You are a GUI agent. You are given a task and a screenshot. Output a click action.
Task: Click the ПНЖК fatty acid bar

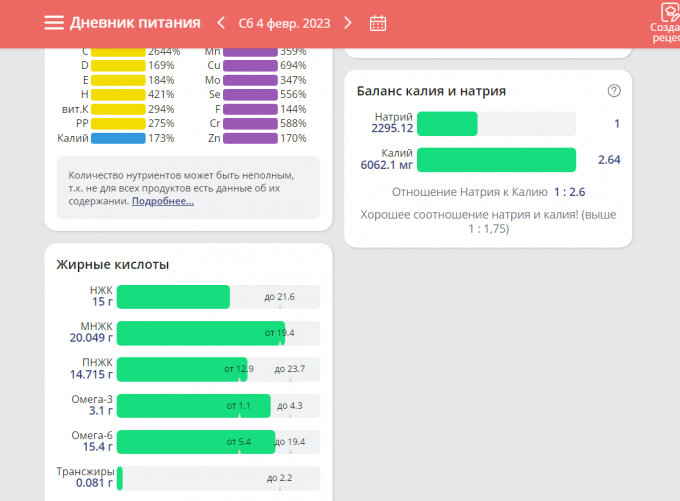[217, 369]
